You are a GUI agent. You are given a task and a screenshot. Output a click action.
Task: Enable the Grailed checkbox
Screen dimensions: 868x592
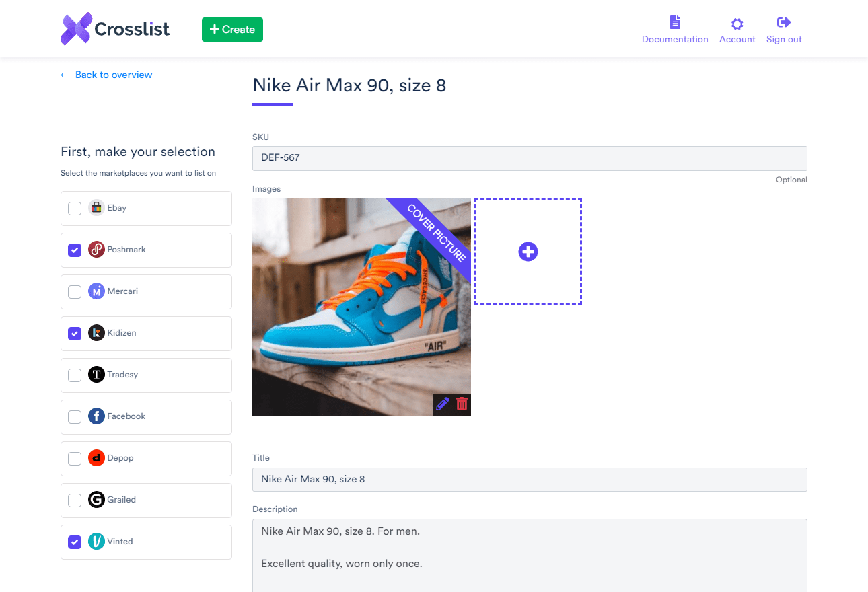(75, 501)
